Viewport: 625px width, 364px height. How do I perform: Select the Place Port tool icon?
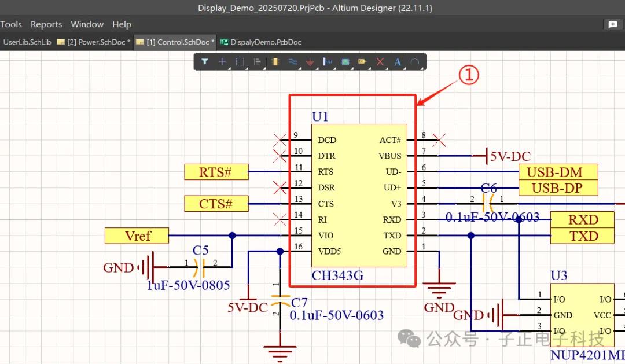[x=362, y=62]
